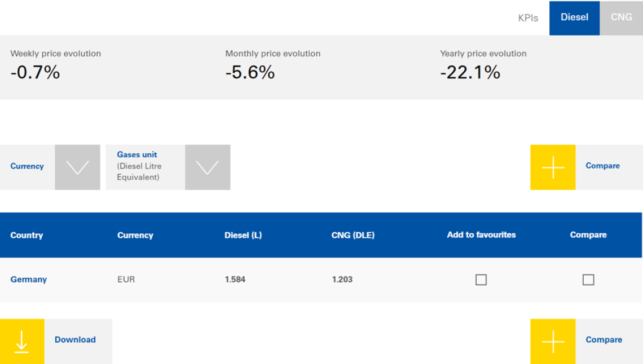Click the yellow plus icon below the table
The width and height of the screenshot is (643, 364).
tap(553, 341)
